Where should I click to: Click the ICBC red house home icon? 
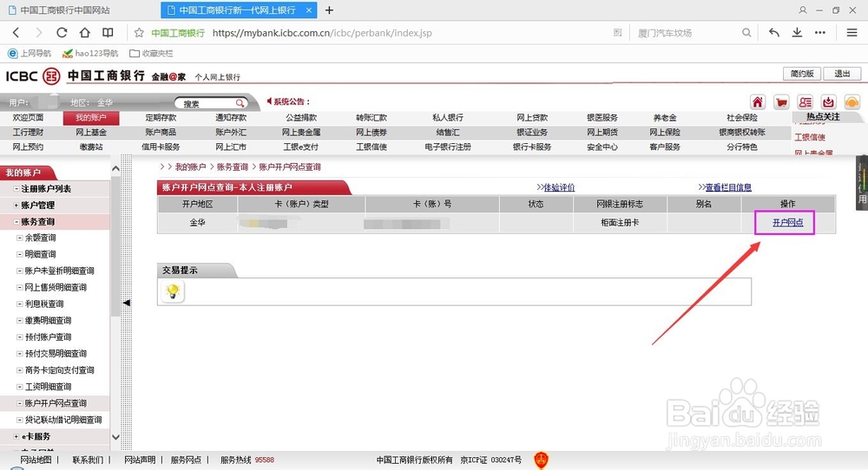click(757, 102)
